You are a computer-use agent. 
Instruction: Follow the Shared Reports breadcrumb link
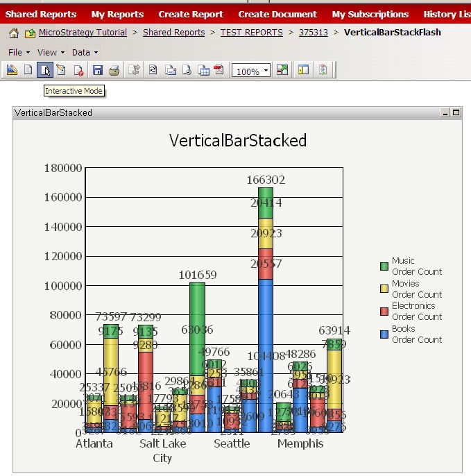click(174, 33)
